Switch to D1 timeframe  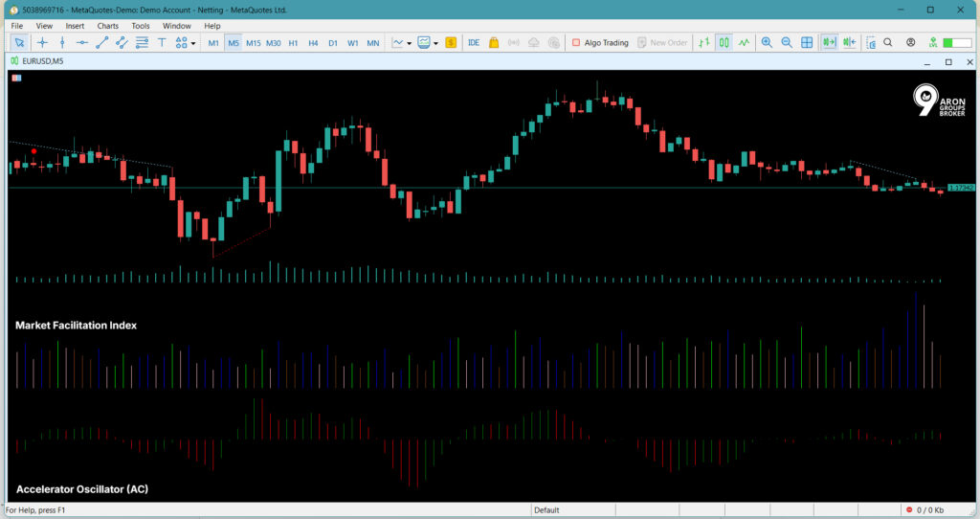pyautogui.click(x=333, y=43)
